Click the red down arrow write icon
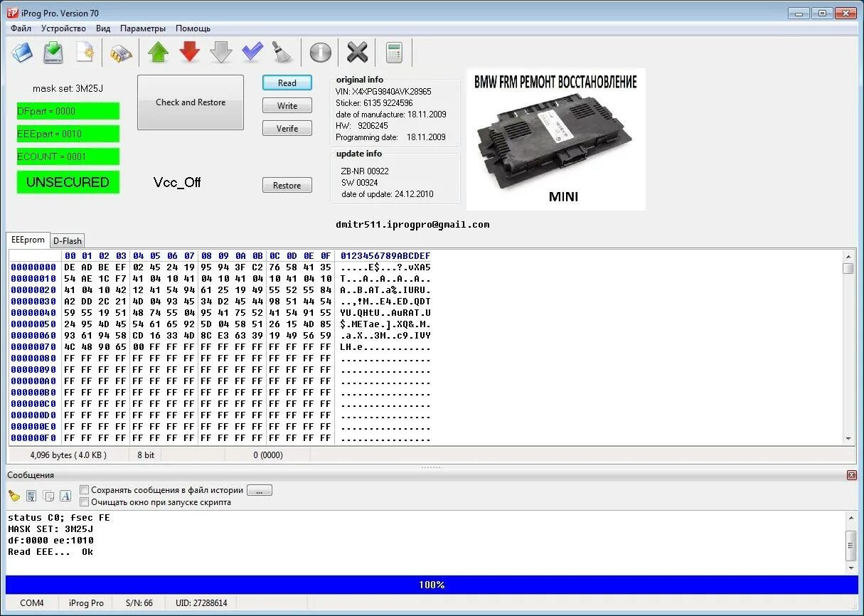Image resolution: width=864 pixels, height=616 pixels. coord(189,52)
